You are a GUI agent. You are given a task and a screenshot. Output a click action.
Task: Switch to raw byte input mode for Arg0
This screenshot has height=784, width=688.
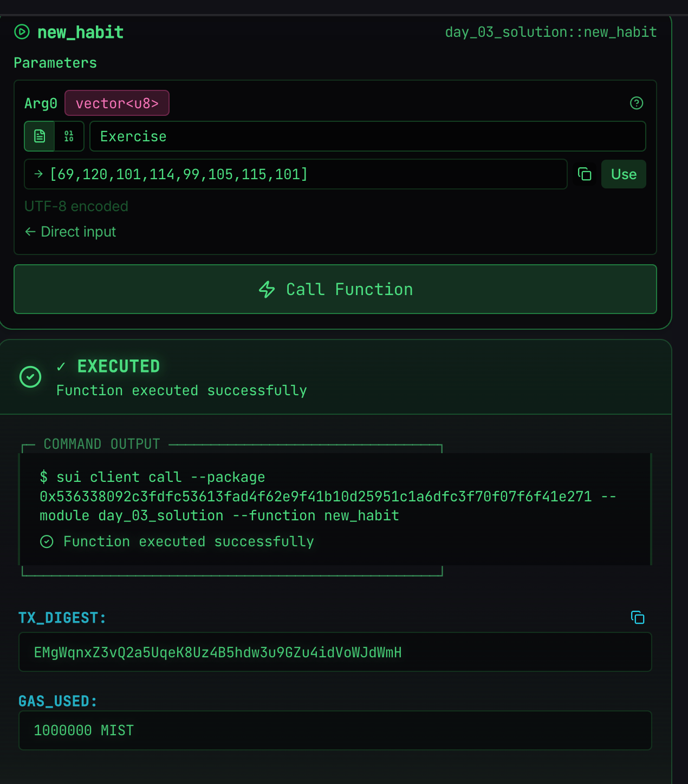(68, 136)
